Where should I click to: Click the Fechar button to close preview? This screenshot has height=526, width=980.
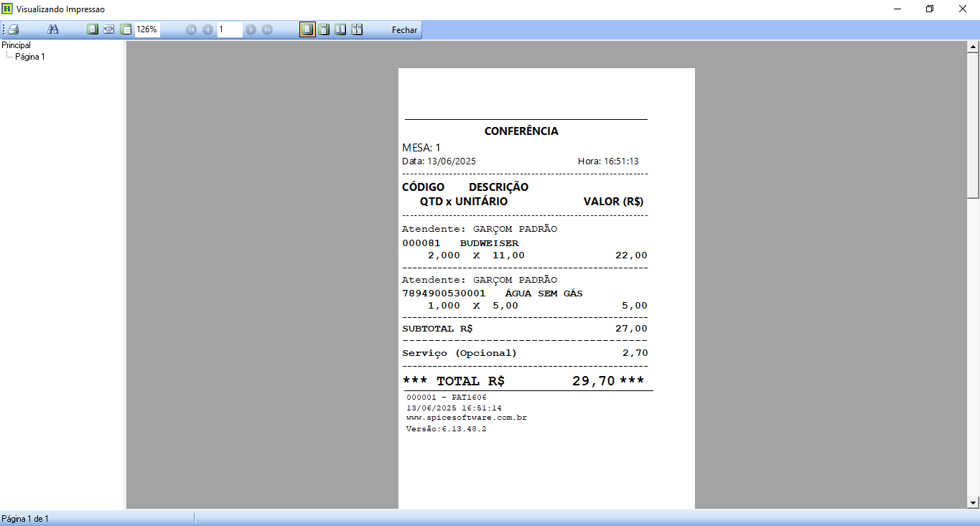pyautogui.click(x=404, y=30)
